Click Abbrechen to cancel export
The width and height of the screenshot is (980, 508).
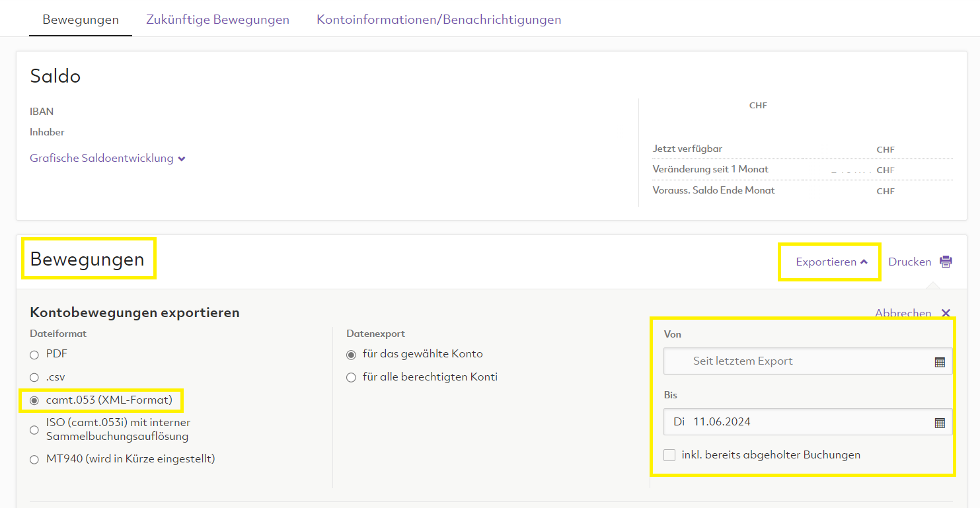click(x=903, y=313)
